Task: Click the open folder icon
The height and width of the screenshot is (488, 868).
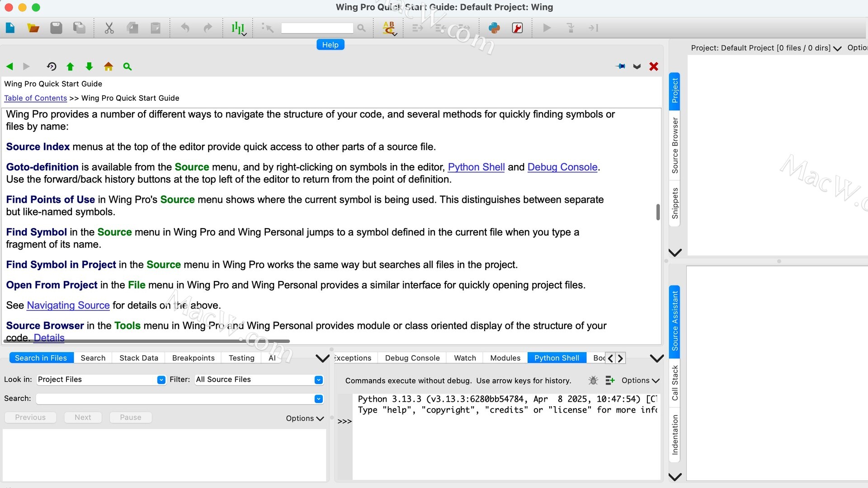Action: 33,28
